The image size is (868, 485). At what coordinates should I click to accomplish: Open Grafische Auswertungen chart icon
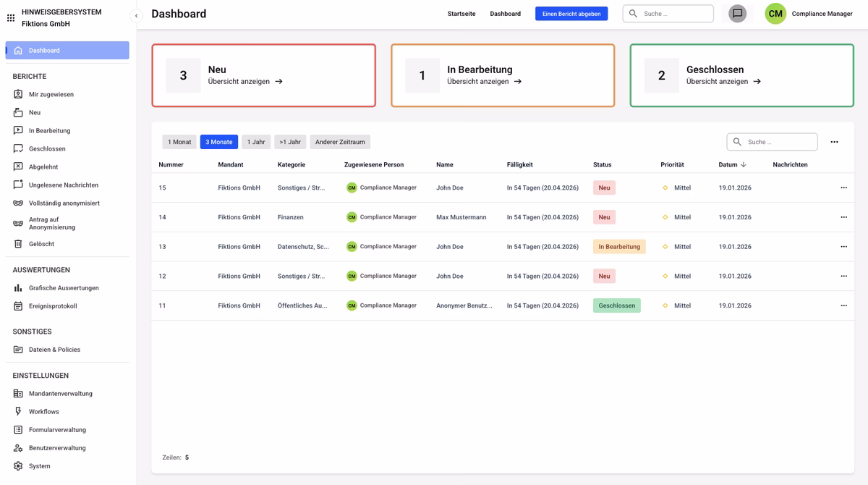(x=18, y=288)
